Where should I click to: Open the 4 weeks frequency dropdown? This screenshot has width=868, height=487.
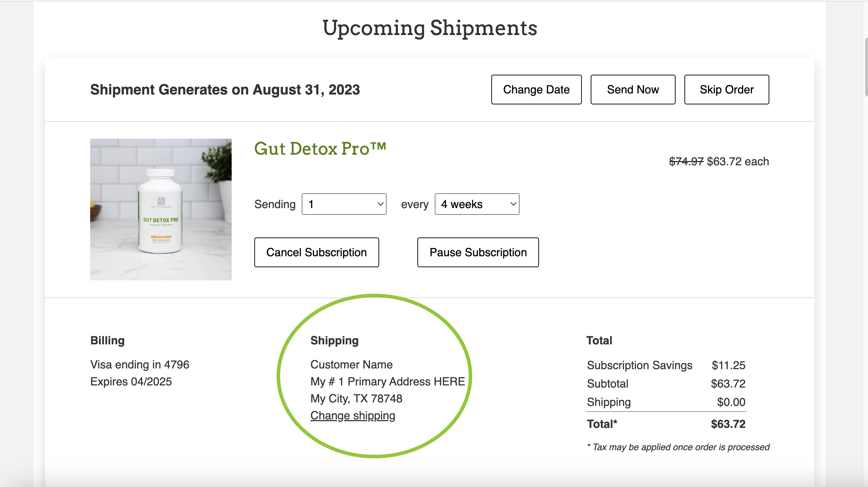click(x=477, y=204)
